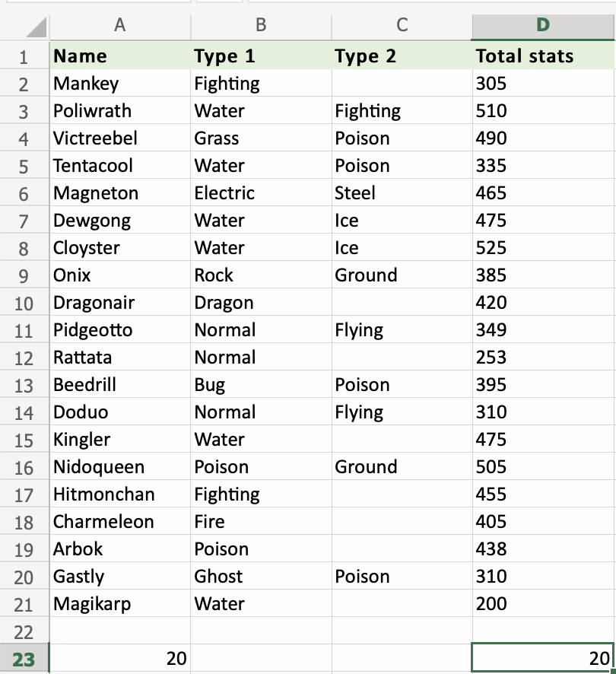Select row 1 header
The image size is (616, 674).
coord(24,56)
